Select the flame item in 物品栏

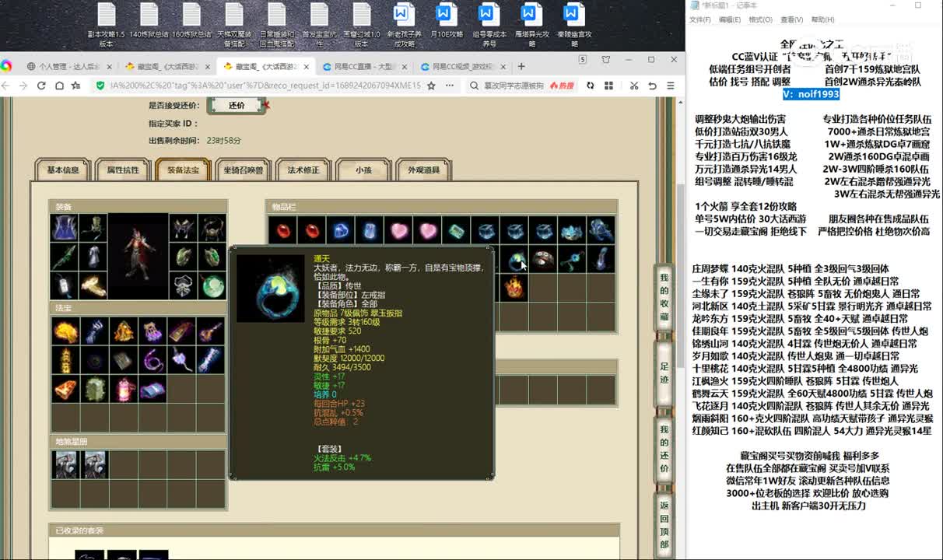[x=514, y=289]
